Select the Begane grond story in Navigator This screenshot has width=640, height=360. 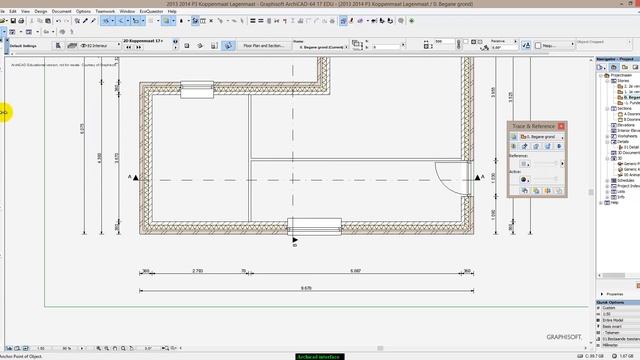[631, 98]
